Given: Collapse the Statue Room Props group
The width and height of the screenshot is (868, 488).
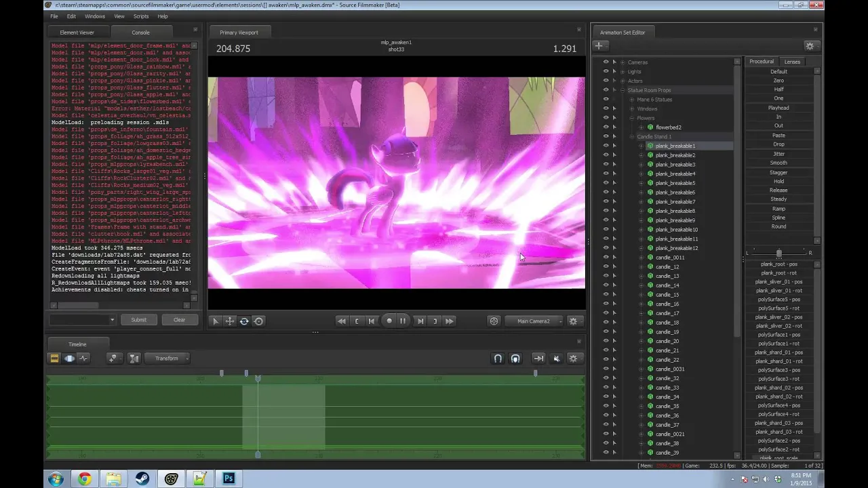Looking at the screenshot, I should (x=623, y=90).
